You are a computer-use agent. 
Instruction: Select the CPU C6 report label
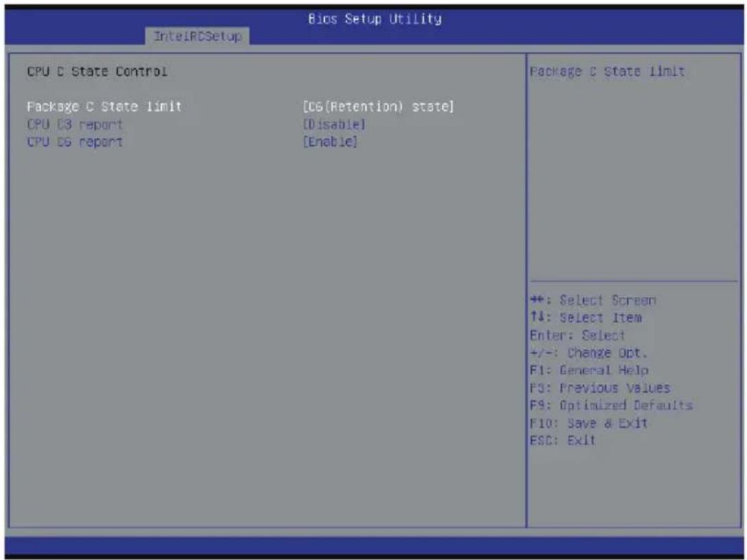pyautogui.click(x=75, y=142)
